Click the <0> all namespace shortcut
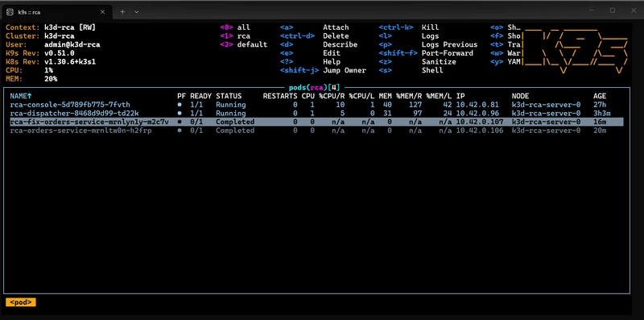 235,27
